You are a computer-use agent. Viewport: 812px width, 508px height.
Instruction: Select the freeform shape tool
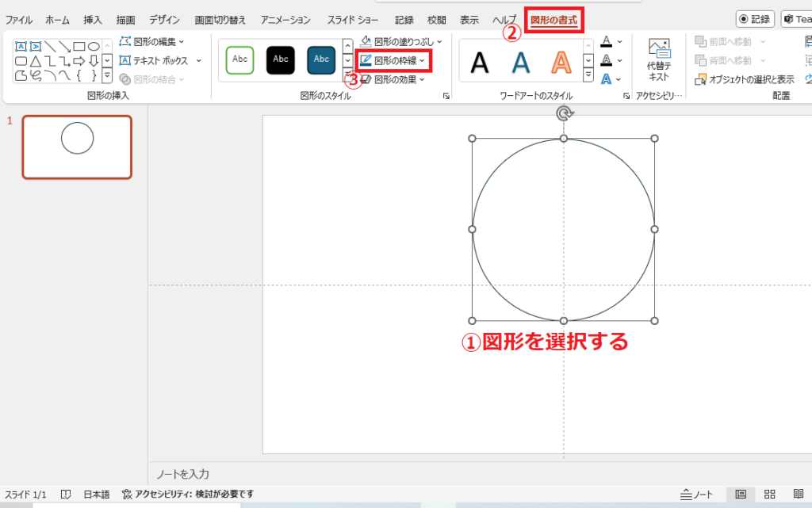click(x=21, y=75)
